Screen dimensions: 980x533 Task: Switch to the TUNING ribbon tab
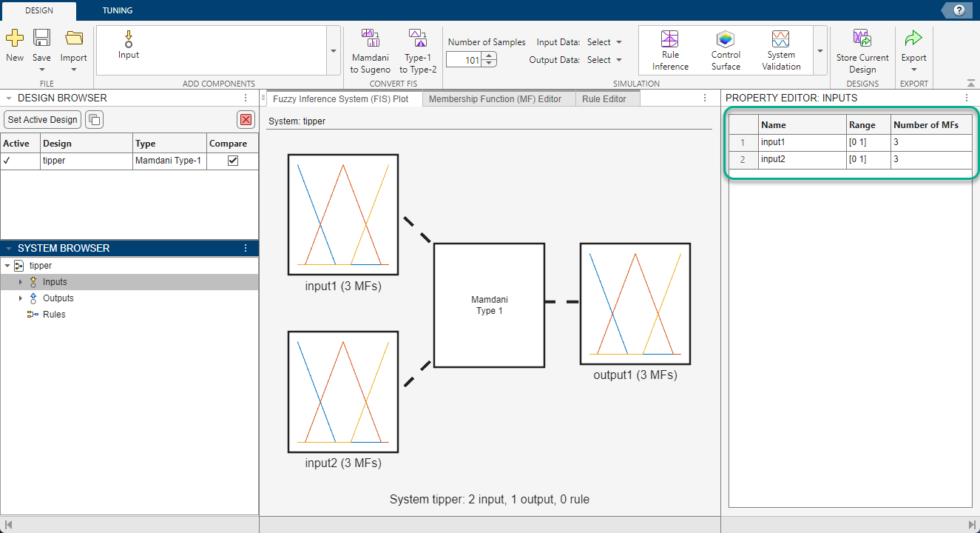(x=118, y=10)
